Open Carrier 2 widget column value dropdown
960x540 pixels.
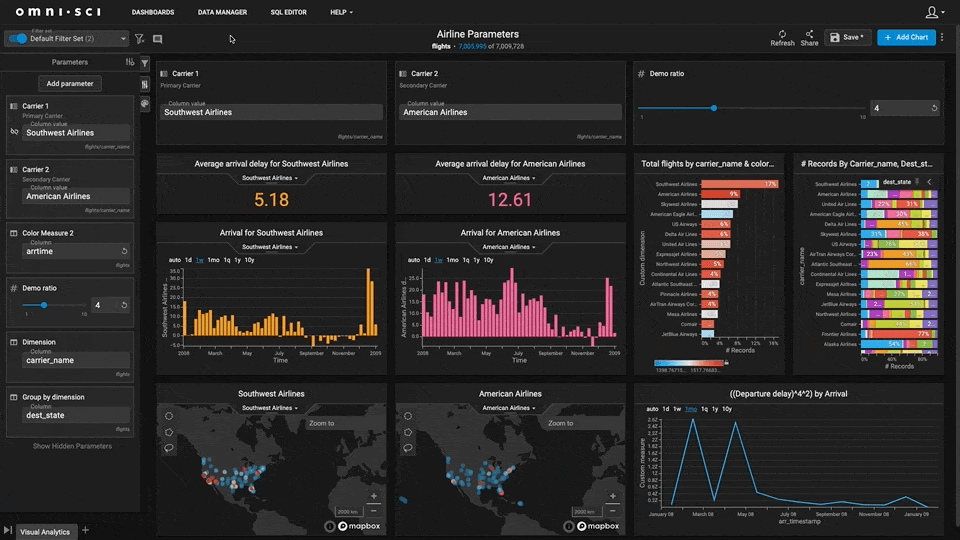[x=510, y=112]
